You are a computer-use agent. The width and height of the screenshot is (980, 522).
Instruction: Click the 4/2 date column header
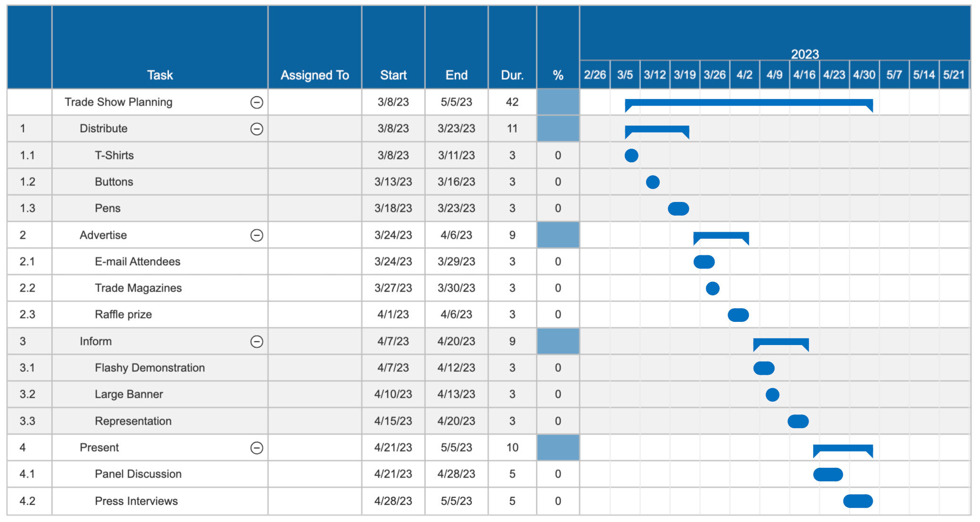point(744,74)
